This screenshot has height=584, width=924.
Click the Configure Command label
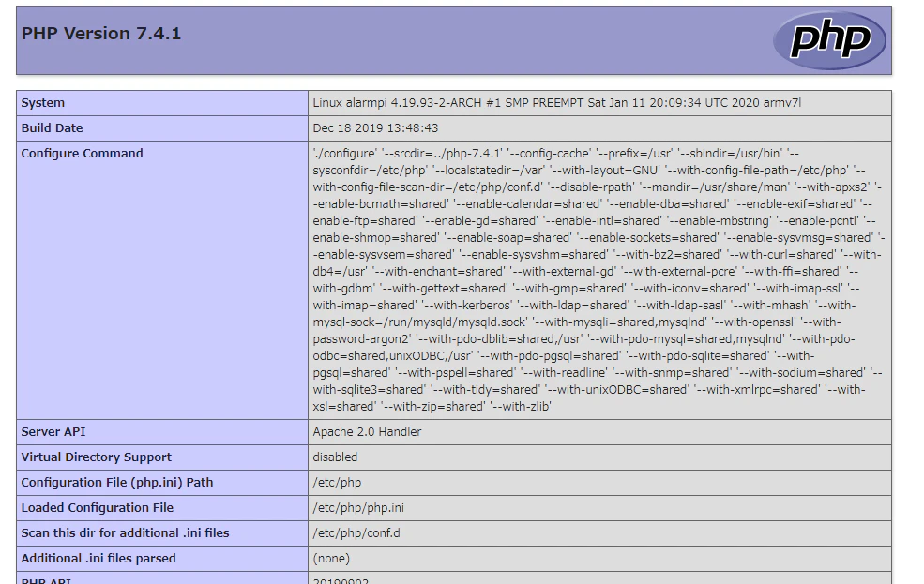coord(82,153)
